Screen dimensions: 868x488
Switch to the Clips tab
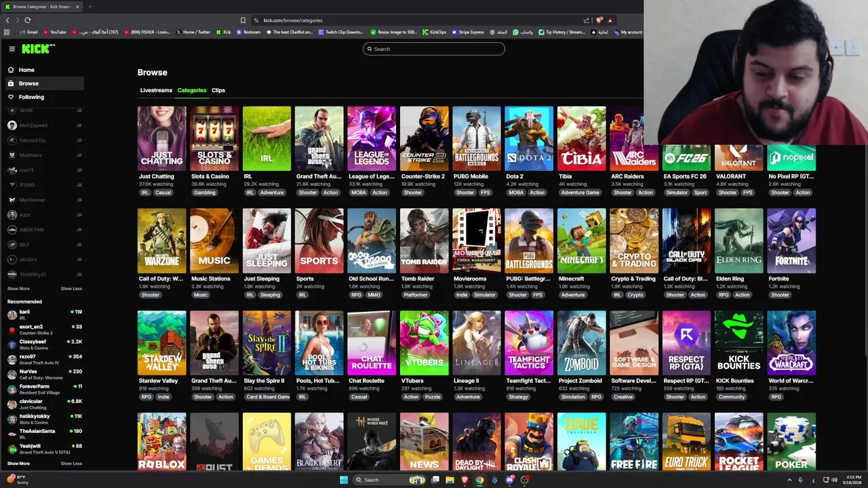click(x=218, y=90)
